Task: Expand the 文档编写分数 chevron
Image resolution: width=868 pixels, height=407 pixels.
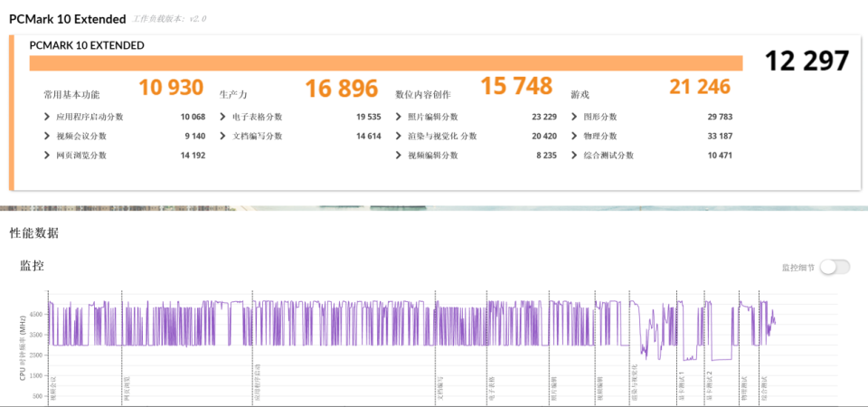Action: point(222,137)
